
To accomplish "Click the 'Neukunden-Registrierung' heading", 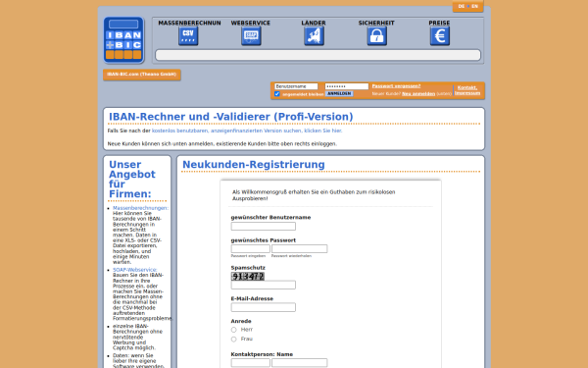I will [x=254, y=165].
